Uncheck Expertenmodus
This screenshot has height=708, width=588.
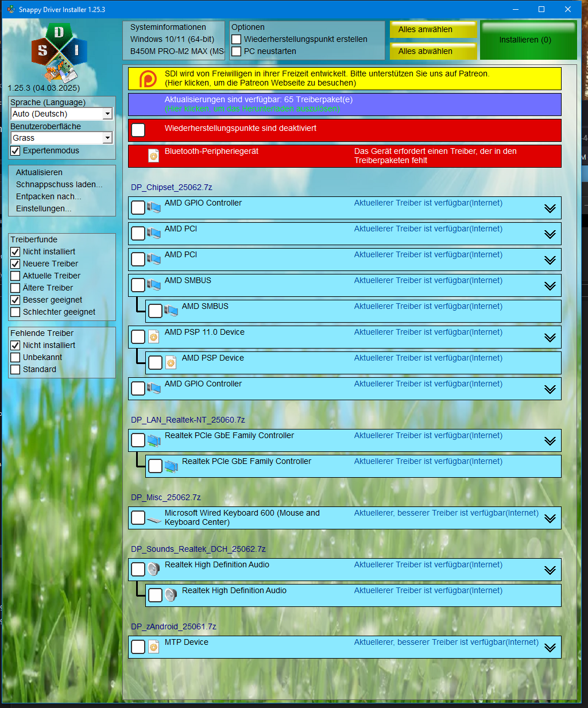16,151
